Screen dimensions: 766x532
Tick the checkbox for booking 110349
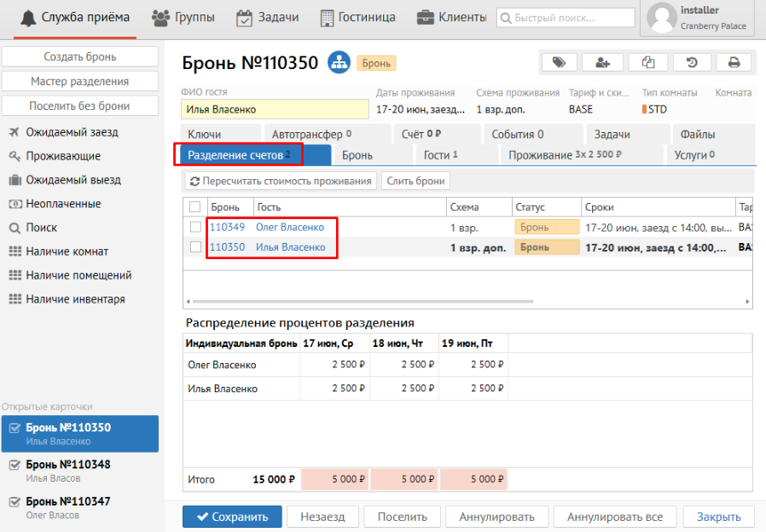196,227
